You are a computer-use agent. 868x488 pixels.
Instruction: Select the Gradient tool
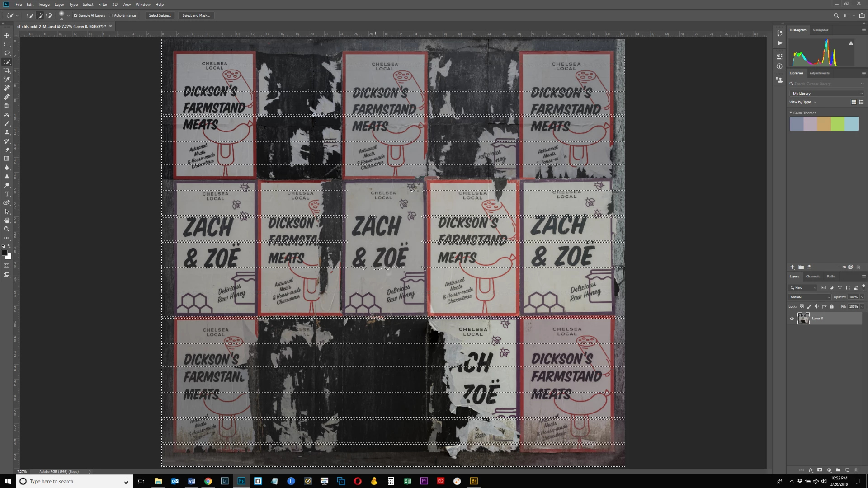coord(7,159)
